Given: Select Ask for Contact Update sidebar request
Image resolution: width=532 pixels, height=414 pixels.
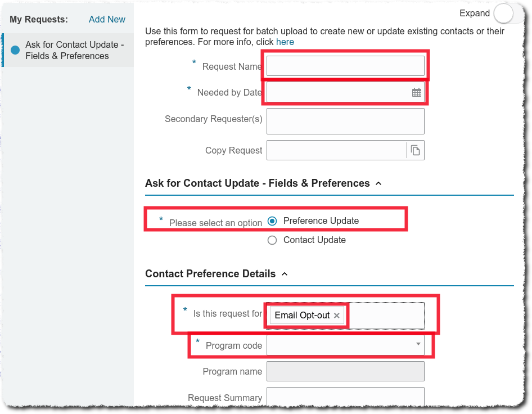Looking at the screenshot, I should pos(74,50).
